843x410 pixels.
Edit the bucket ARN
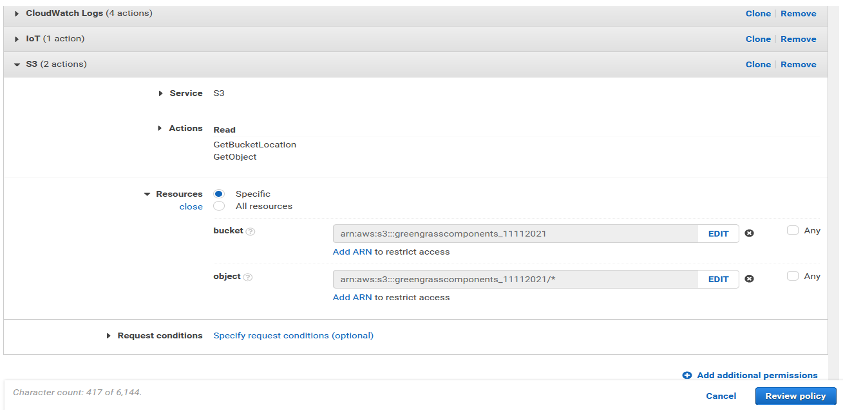coord(718,234)
